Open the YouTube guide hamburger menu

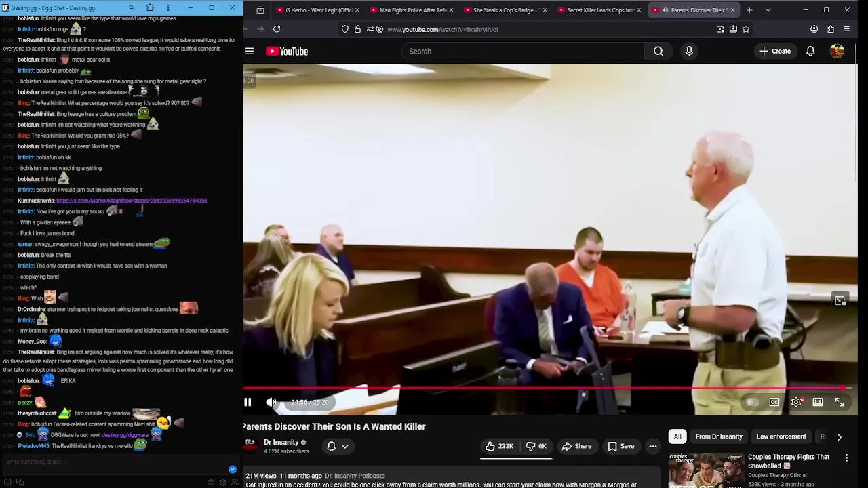[x=250, y=52]
